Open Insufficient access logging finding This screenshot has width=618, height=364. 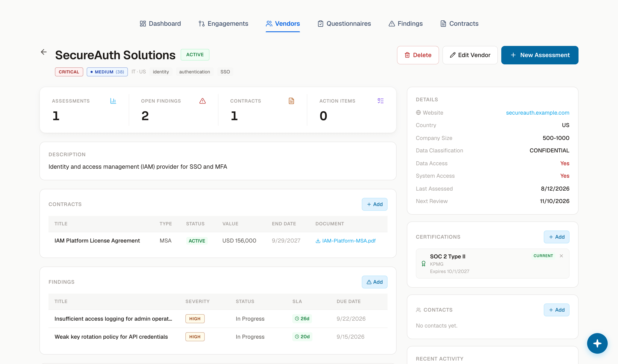(113, 319)
